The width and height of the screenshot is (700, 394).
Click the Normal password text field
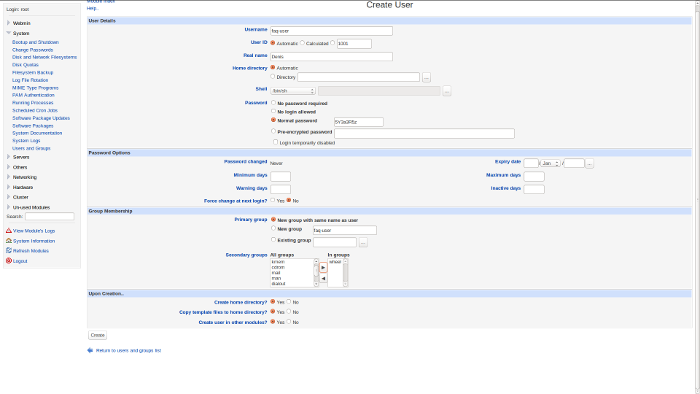(x=358, y=122)
